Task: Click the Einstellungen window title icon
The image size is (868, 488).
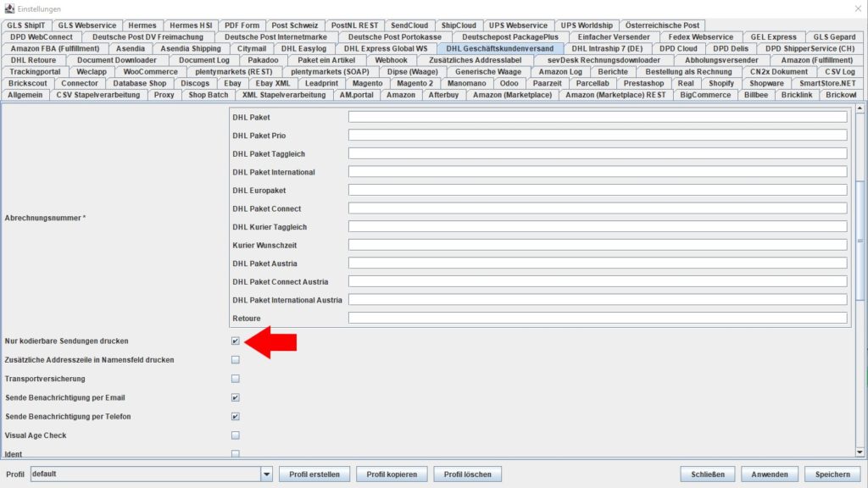Action: [9, 8]
